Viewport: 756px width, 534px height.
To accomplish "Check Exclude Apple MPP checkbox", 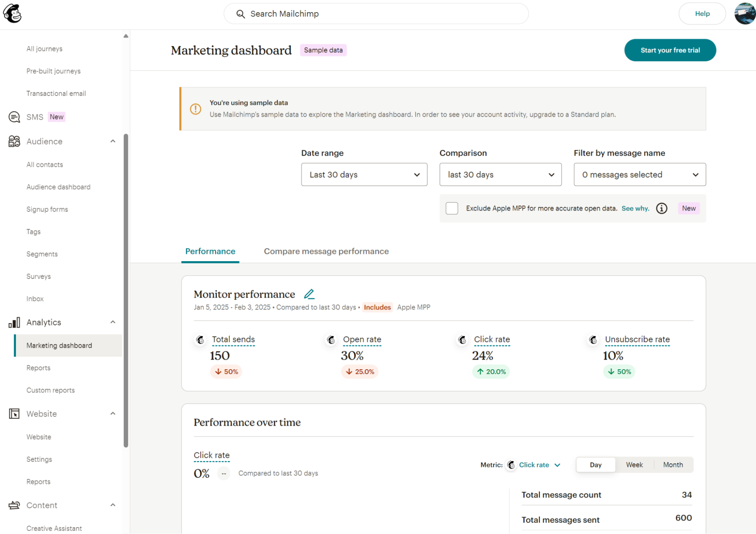I will (452, 208).
